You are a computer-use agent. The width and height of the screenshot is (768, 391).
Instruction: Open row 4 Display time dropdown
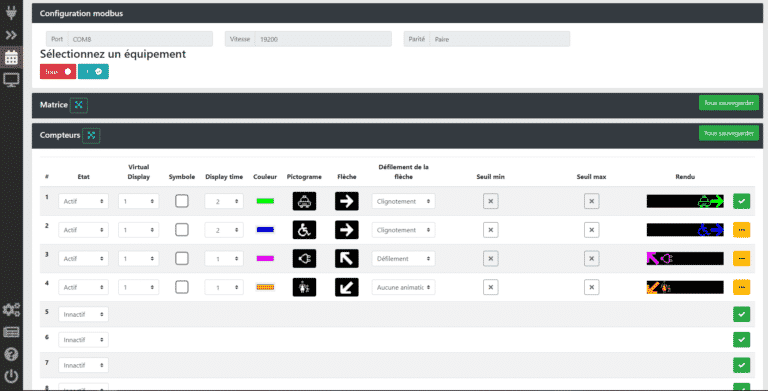pos(224,287)
